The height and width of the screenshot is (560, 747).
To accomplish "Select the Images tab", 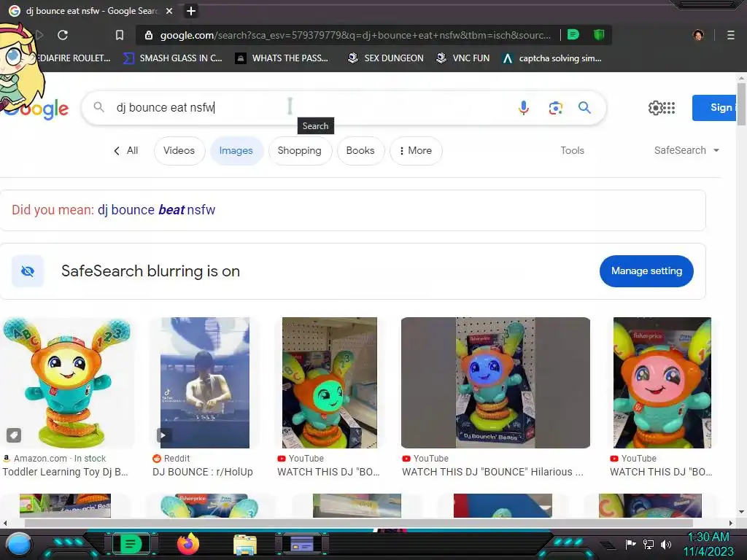I will tap(236, 150).
